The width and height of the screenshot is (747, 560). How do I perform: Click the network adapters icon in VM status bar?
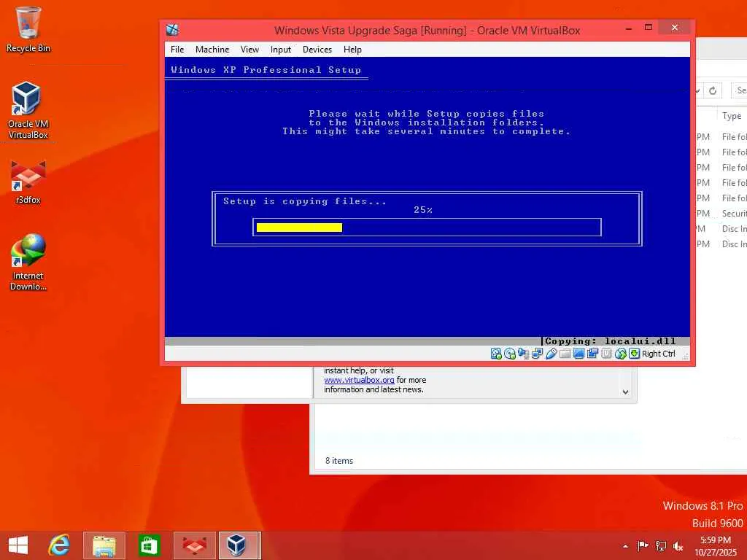(538, 354)
